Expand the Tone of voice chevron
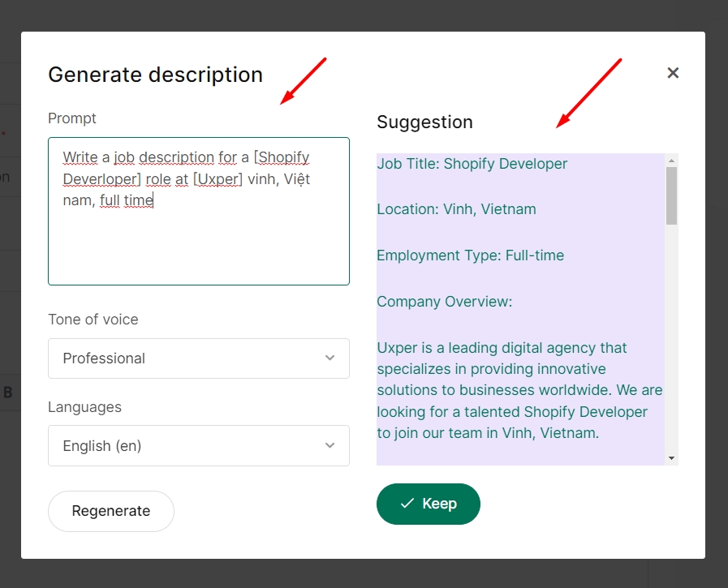The image size is (728, 588). click(330, 358)
